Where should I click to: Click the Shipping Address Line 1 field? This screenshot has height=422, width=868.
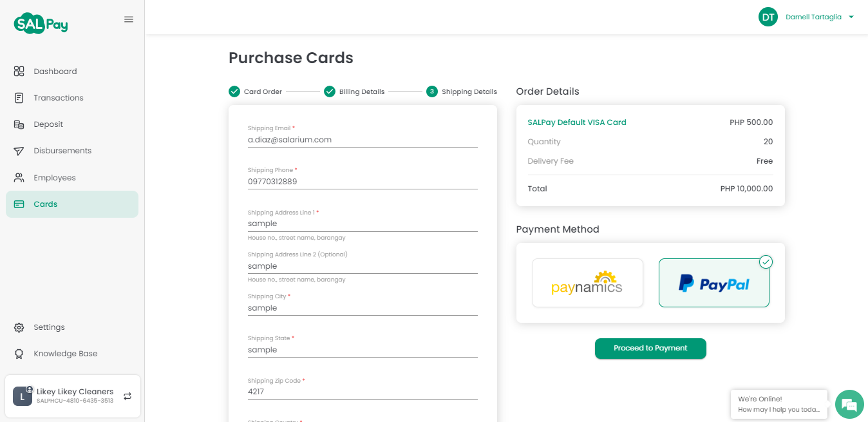click(363, 224)
